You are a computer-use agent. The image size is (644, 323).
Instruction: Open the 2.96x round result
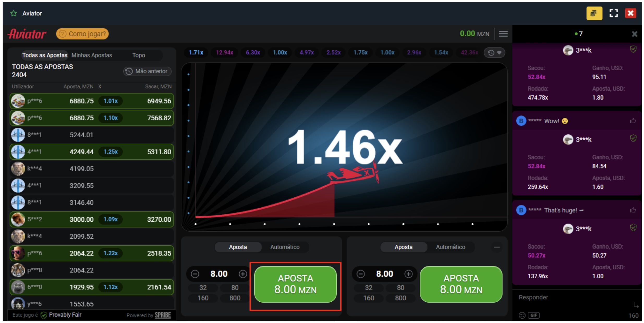point(414,52)
